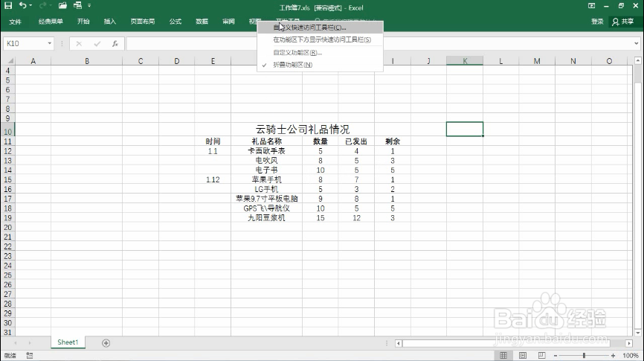Switch to Page Break Preview icon

(541, 356)
